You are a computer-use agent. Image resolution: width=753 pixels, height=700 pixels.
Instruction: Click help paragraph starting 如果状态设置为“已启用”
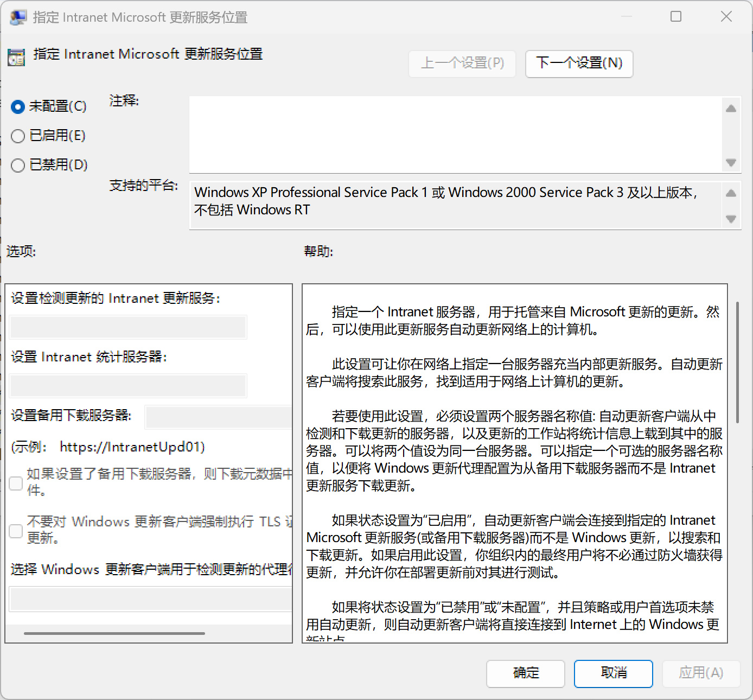514,546
